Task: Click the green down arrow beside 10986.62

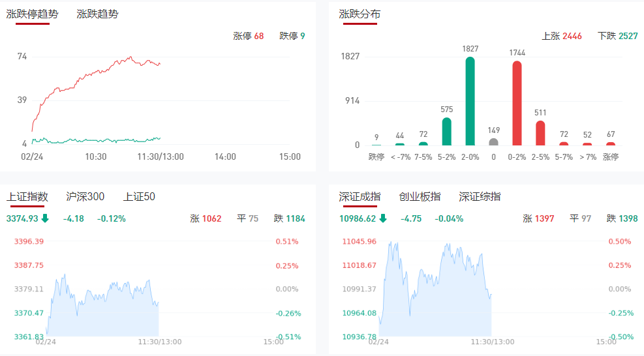Action: [382, 218]
